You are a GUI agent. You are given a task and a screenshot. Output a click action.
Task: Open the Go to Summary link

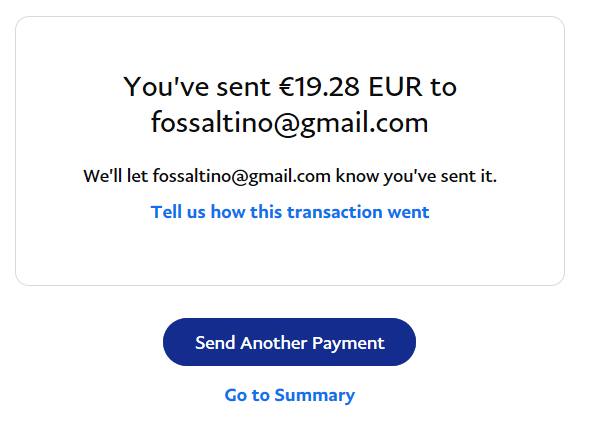click(x=290, y=395)
